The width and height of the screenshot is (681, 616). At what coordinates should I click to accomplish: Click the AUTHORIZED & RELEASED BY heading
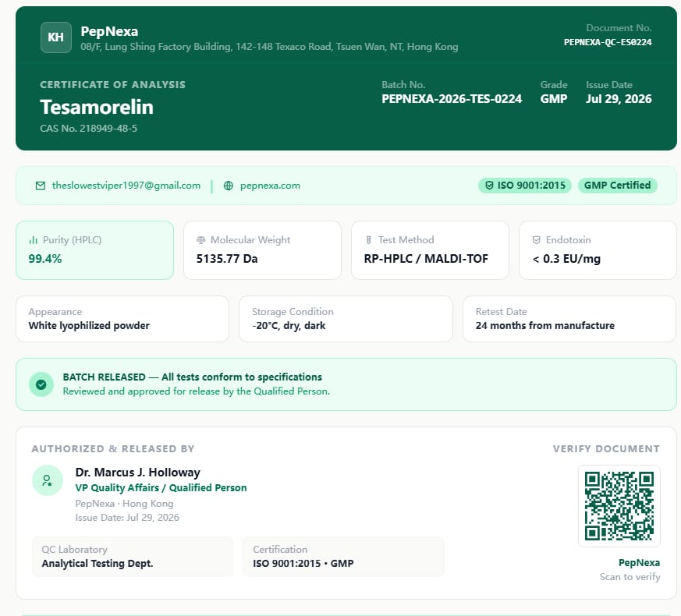click(113, 449)
